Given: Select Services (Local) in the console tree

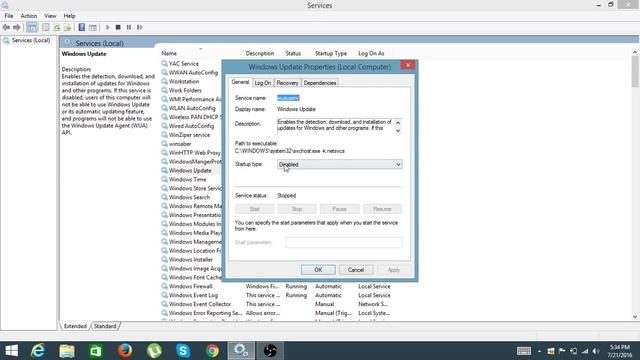Looking at the screenshot, I should [x=31, y=40].
